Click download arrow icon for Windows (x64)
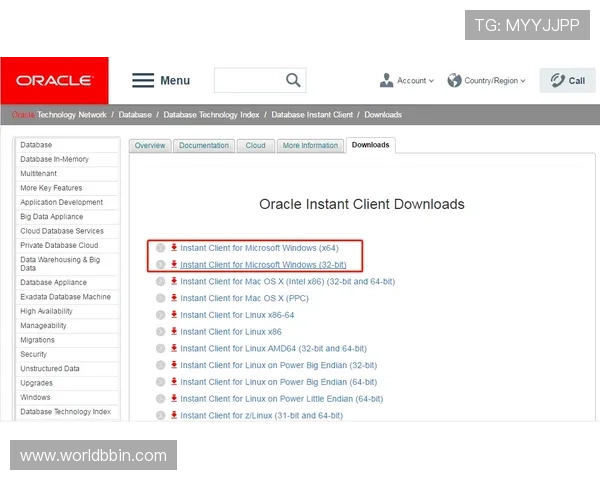600x480 pixels. [x=173, y=247]
